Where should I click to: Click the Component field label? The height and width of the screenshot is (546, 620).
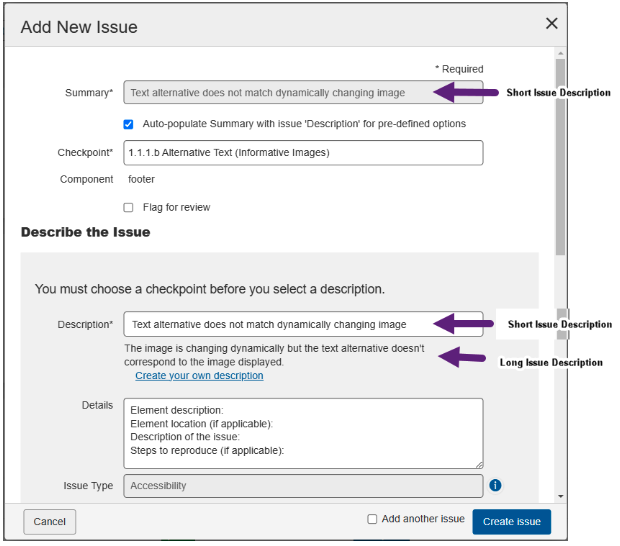(x=86, y=179)
